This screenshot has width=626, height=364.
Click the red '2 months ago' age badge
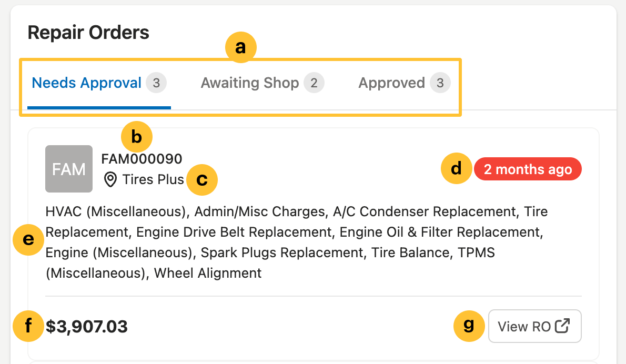coord(527,169)
